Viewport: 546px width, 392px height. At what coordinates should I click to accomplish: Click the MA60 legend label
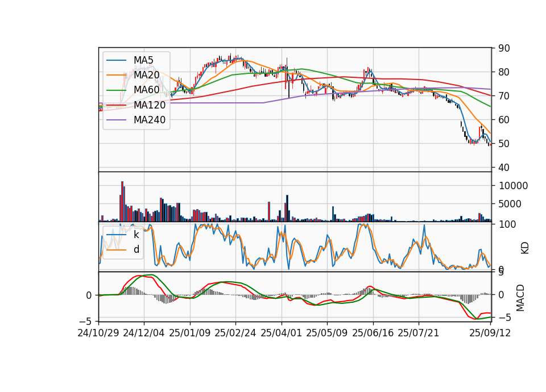click(146, 90)
